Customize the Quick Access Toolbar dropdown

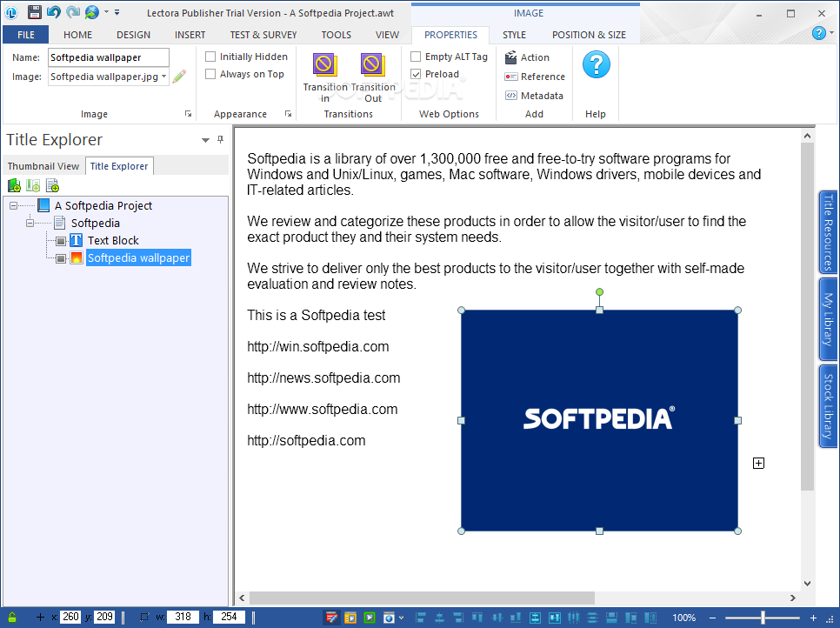[117, 12]
